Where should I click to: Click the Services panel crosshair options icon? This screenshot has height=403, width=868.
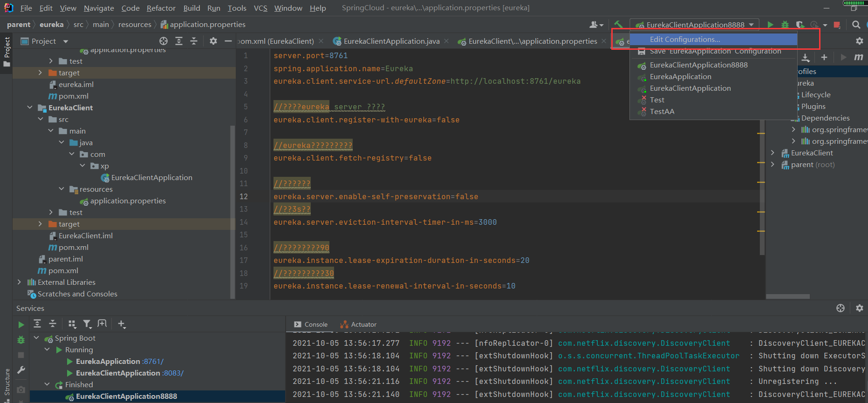pyautogui.click(x=841, y=308)
